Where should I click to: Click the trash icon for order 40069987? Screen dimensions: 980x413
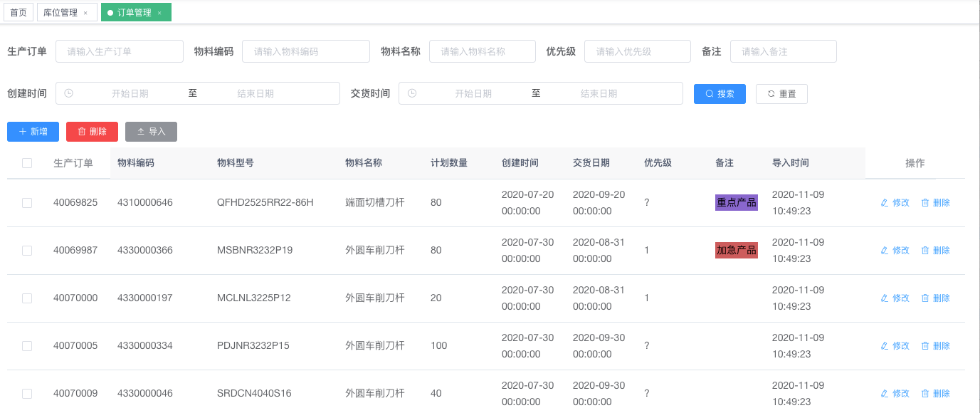925,251
